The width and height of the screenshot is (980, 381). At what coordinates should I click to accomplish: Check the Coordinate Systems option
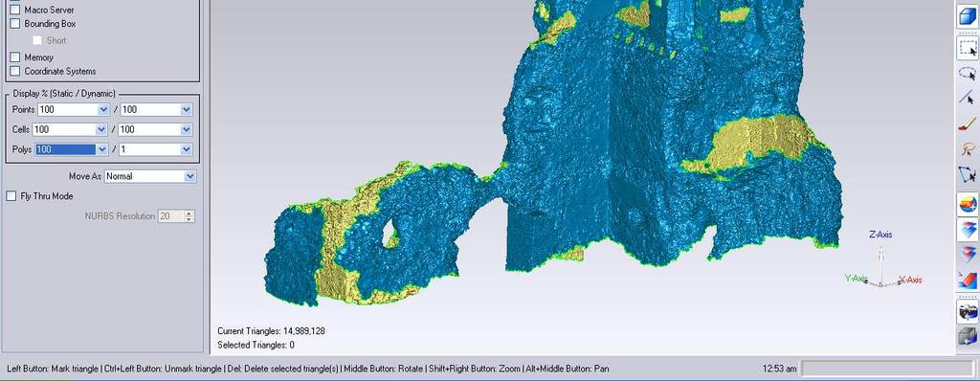click(15, 72)
